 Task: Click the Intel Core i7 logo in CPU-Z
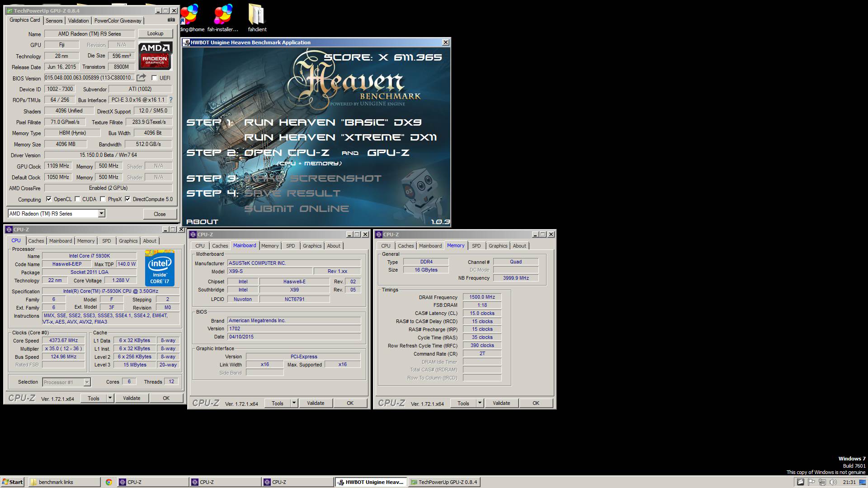[x=160, y=268]
